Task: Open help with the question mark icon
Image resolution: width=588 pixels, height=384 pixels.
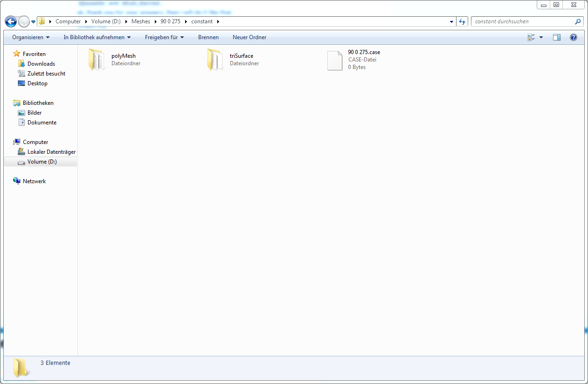Action: [x=574, y=37]
